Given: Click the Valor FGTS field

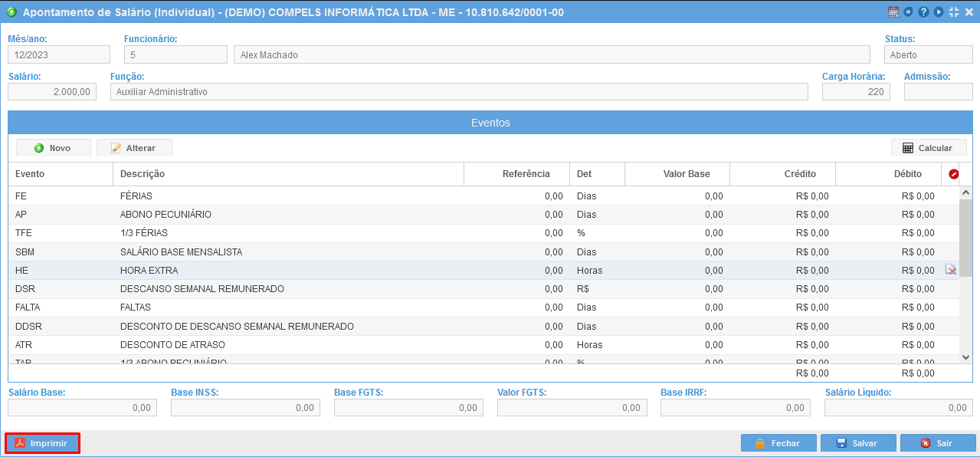Looking at the screenshot, I should pyautogui.click(x=572, y=407).
